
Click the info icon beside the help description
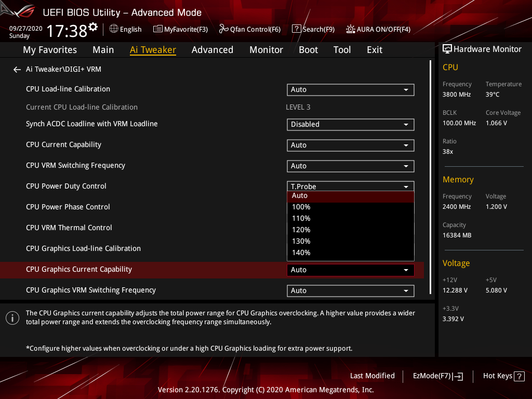[x=12, y=318]
